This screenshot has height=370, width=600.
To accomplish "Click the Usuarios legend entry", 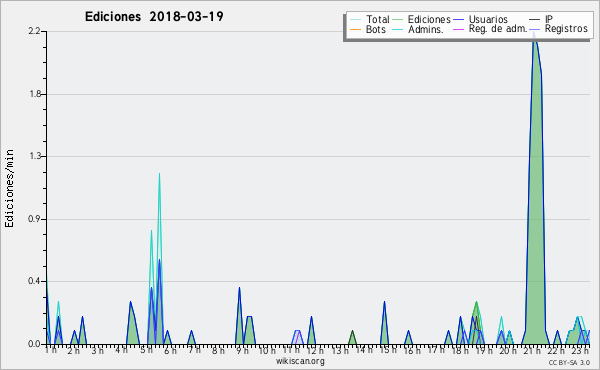I will coord(481,19).
